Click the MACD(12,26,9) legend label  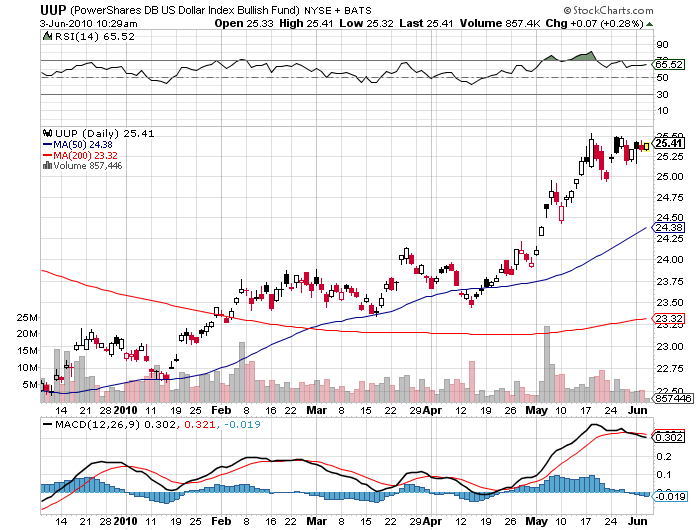pyautogui.click(x=98, y=424)
